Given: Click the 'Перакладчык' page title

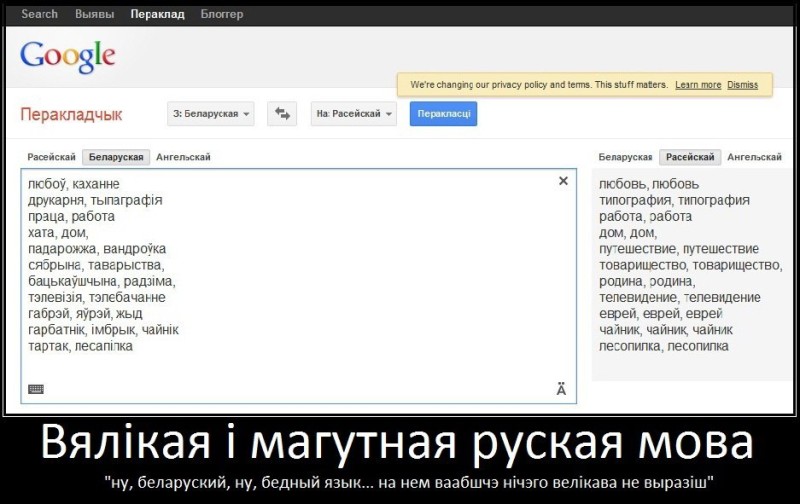Looking at the screenshot, I should pos(71,114).
